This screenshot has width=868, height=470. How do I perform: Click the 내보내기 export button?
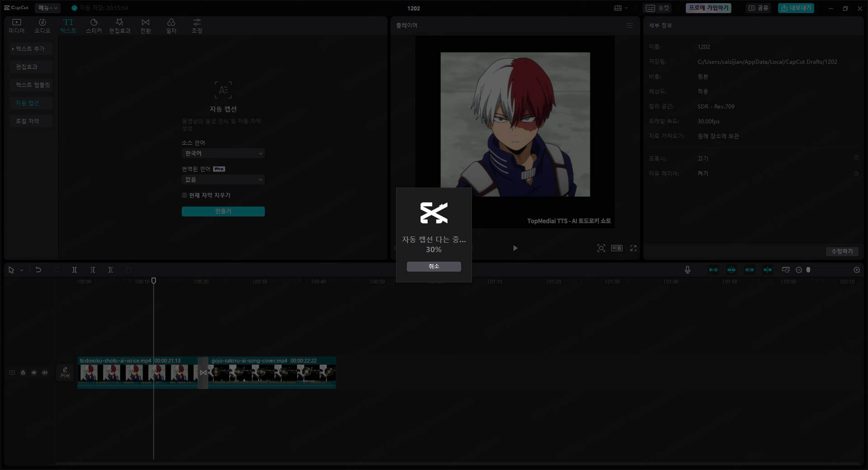coord(796,8)
